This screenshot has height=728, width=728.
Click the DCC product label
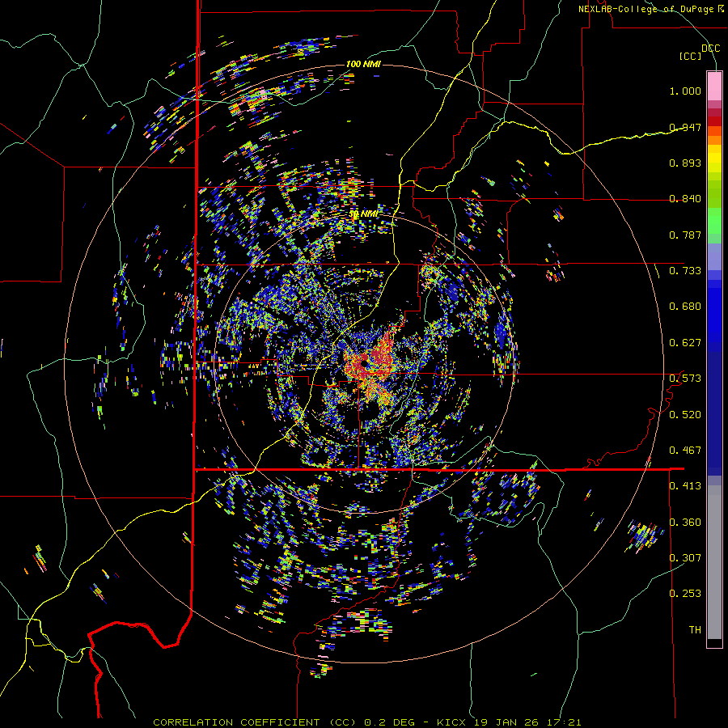click(710, 49)
